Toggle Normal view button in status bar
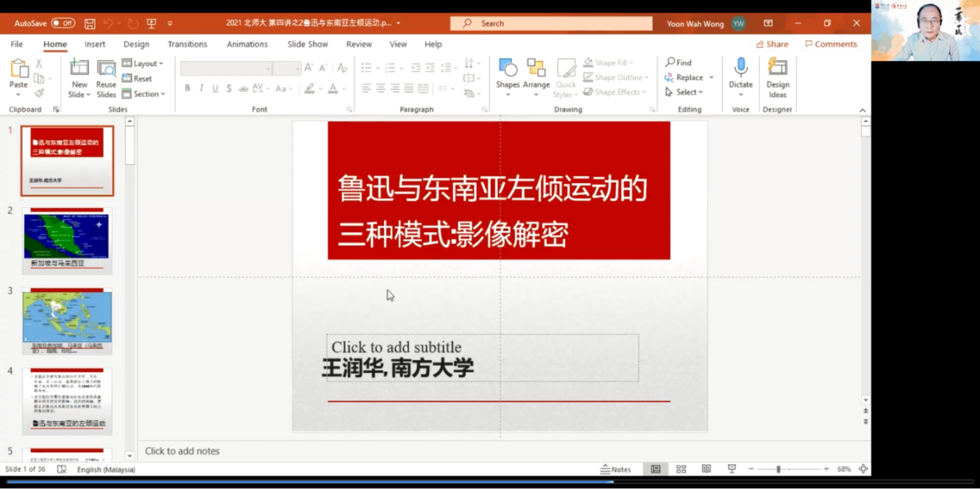The height and width of the screenshot is (489, 980). (x=656, y=469)
